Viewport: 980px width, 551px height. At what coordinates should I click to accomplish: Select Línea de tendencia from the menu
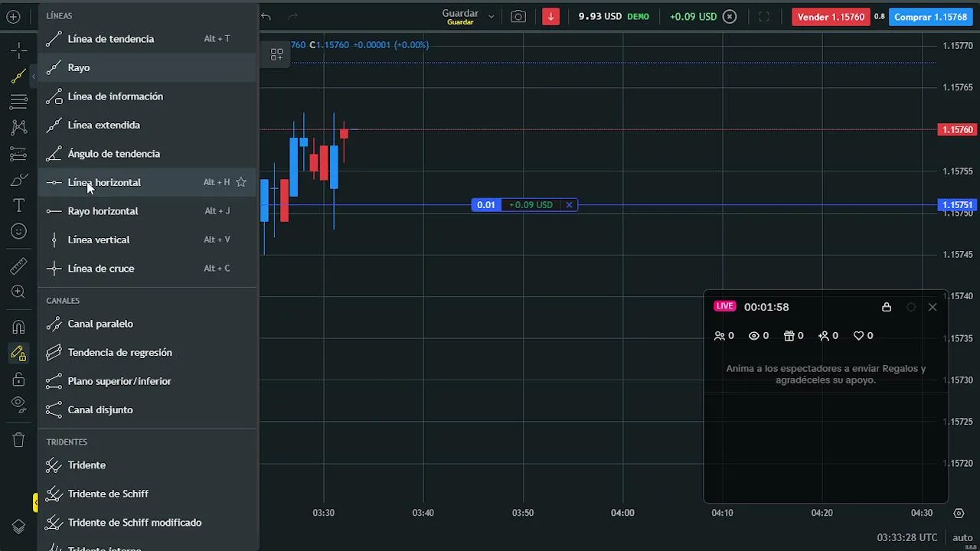pyautogui.click(x=111, y=39)
